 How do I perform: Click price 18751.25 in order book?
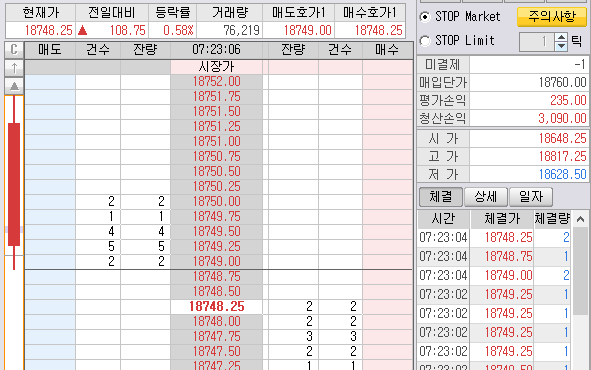tap(216, 127)
